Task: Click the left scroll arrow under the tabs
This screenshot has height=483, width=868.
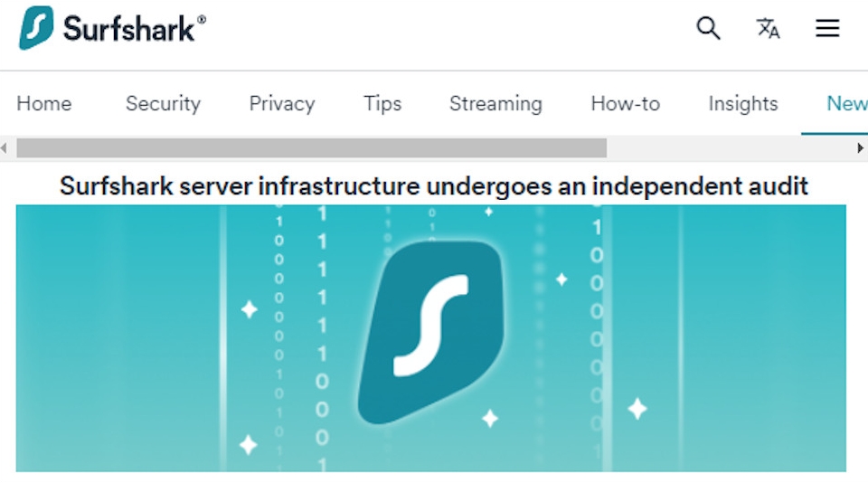Action: 5,147
